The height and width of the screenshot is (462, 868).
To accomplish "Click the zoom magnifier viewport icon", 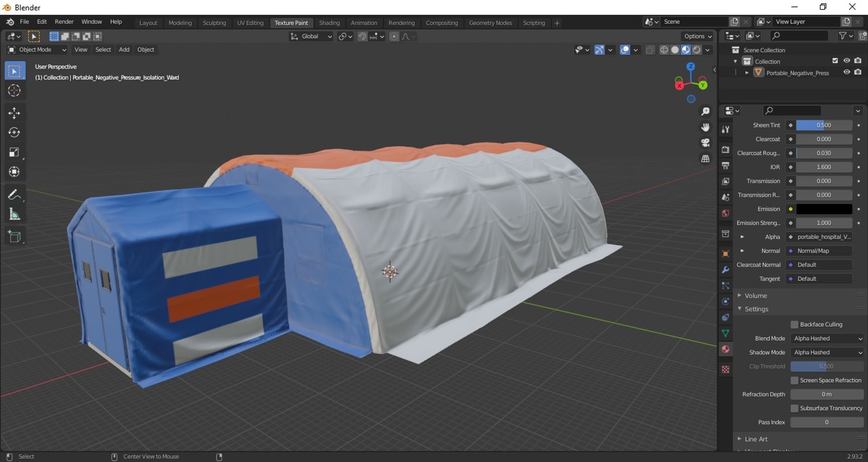I will pos(705,112).
